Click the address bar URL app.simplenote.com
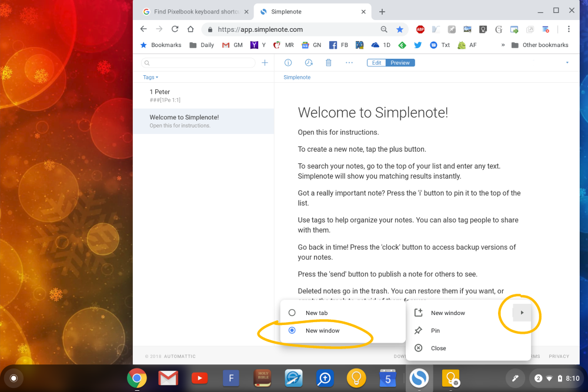The image size is (588, 392). tap(260, 29)
